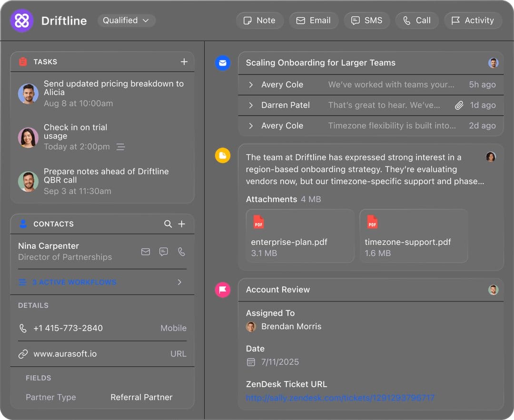Click link icon next to www.aurasoft.io

click(23, 354)
